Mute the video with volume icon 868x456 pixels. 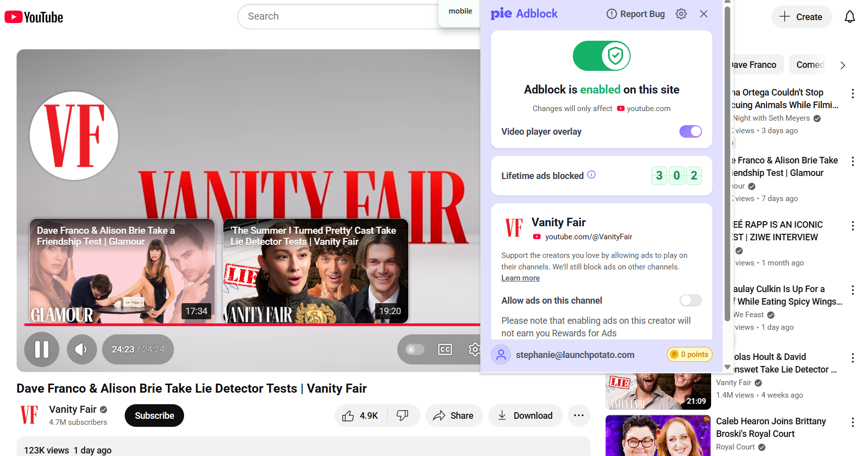pyautogui.click(x=81, y=349)
